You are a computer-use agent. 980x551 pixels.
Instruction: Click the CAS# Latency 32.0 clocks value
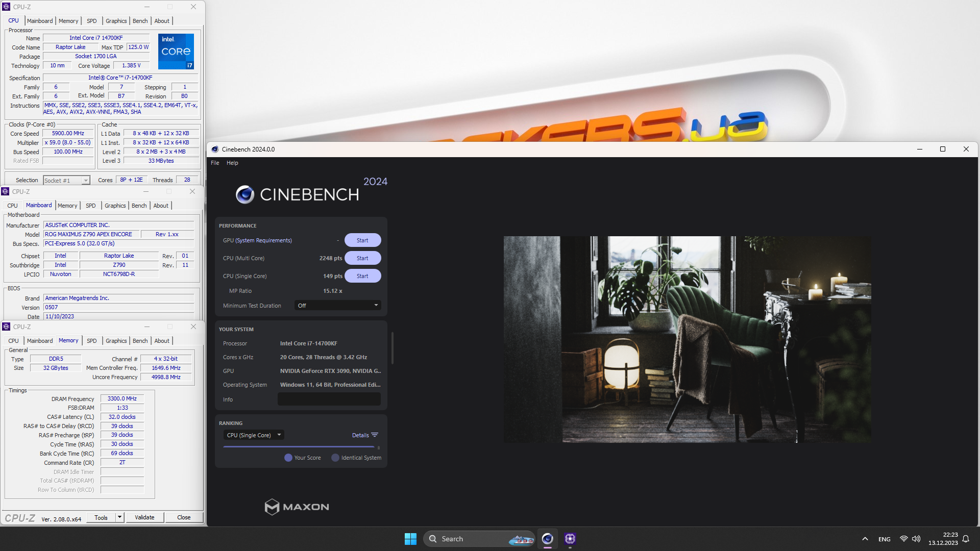click(122, 417)
